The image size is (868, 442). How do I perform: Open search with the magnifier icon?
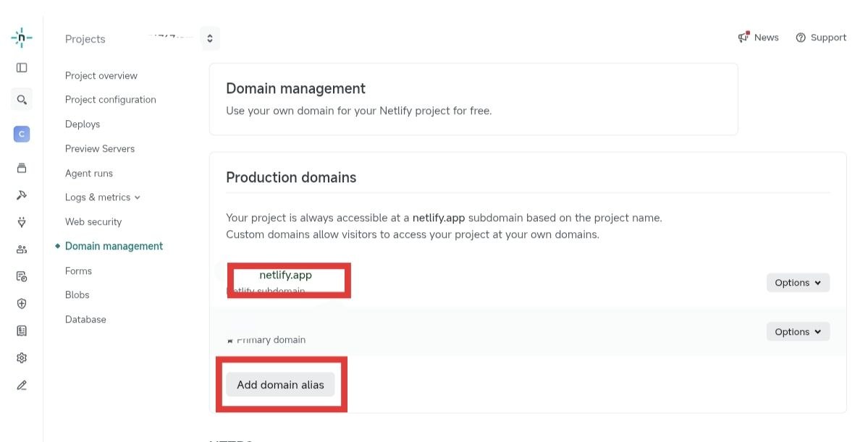(22, 100)
